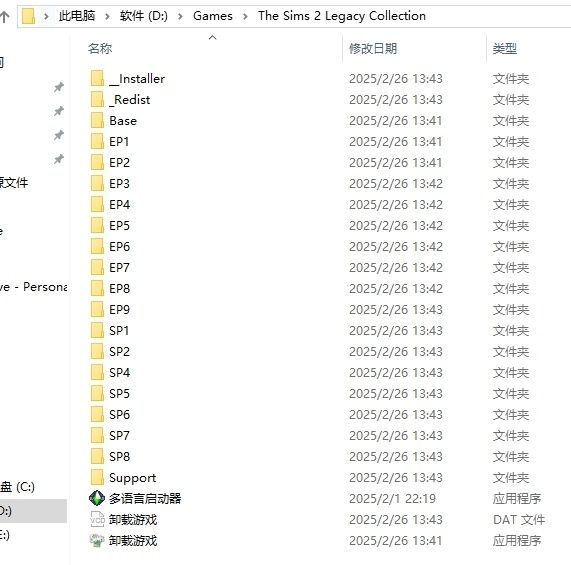Select the SP4 folder icon
Image resolution: width=571 pixels, height=565 pixels.
pyautogui.click(x=97, y=372)
